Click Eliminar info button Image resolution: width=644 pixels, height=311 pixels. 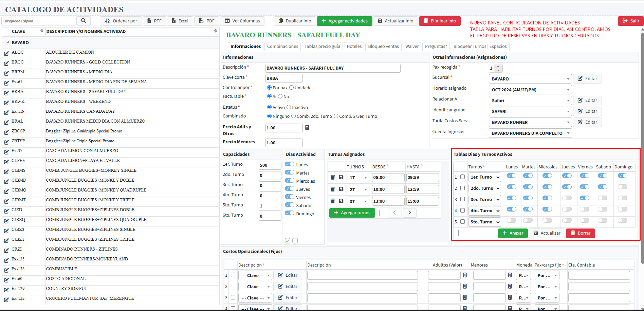440,21
